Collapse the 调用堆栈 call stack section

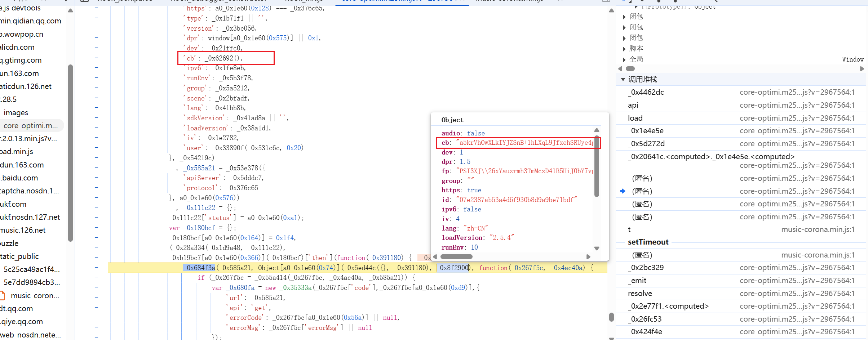(x=623, y=79)
